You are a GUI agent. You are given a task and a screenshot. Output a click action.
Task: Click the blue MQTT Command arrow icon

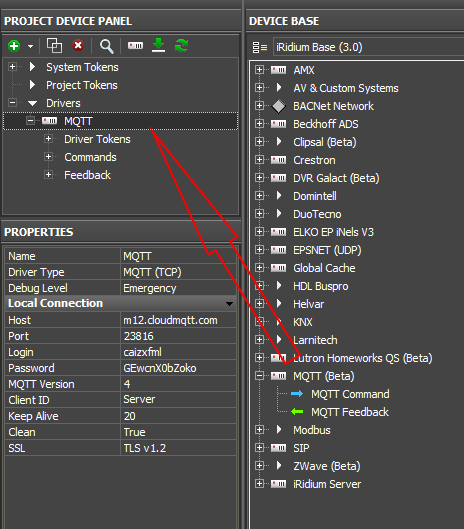(x=297, y=394)
